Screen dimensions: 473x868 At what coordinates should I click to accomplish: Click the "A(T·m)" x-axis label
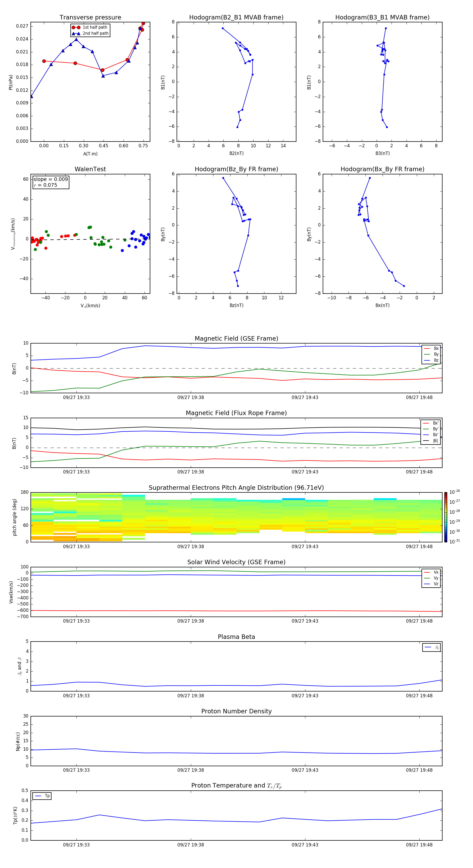point(90,154)
